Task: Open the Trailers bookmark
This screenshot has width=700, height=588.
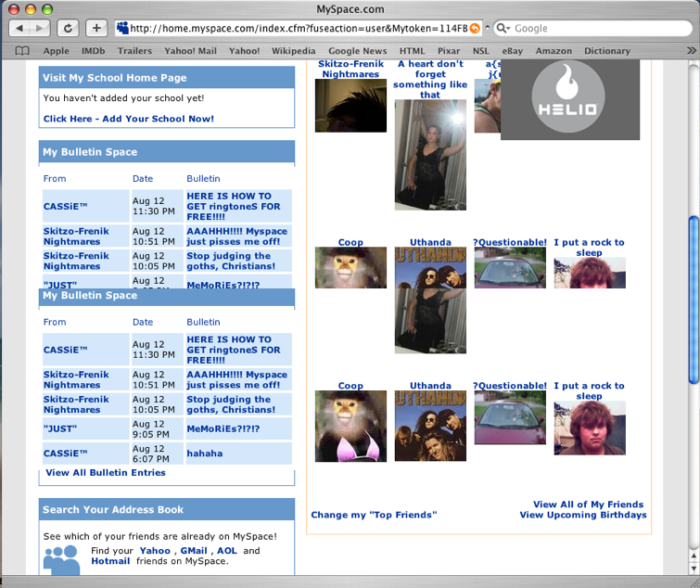Action: pos(134,51)
